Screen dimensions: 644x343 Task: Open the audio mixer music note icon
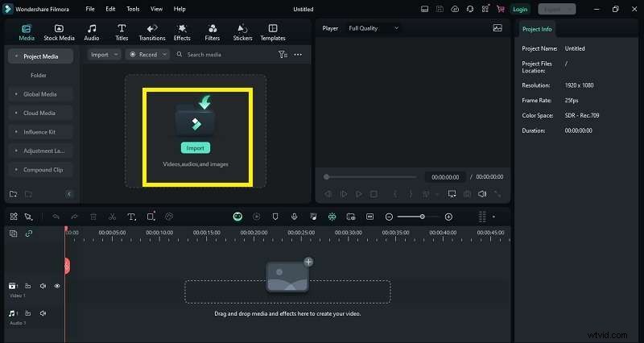point(313,217)
